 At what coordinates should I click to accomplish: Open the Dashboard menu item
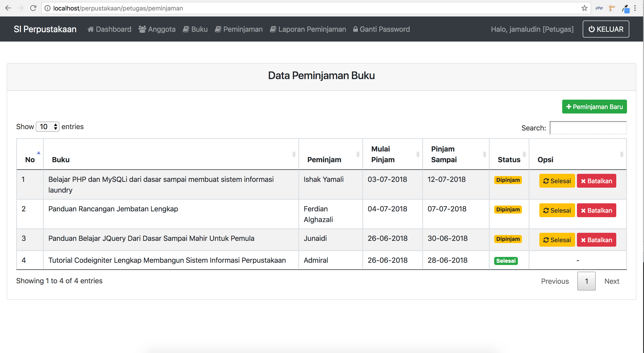(109, 29)
